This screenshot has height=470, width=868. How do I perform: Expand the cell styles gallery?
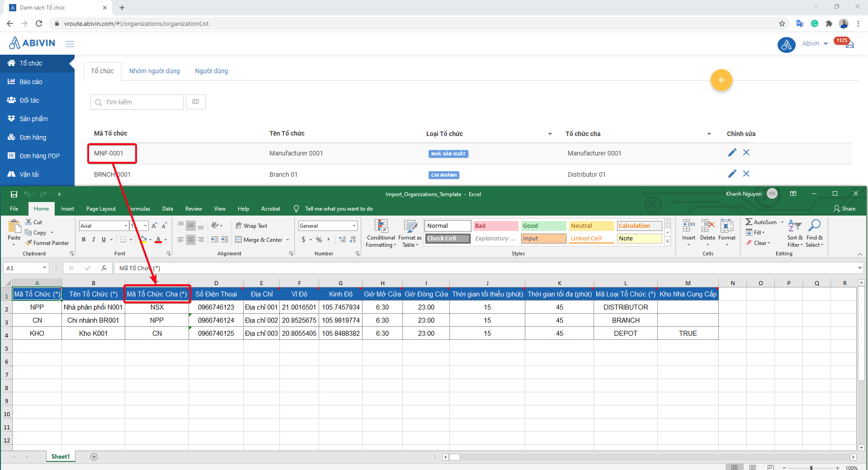click(x=667, y=242)
